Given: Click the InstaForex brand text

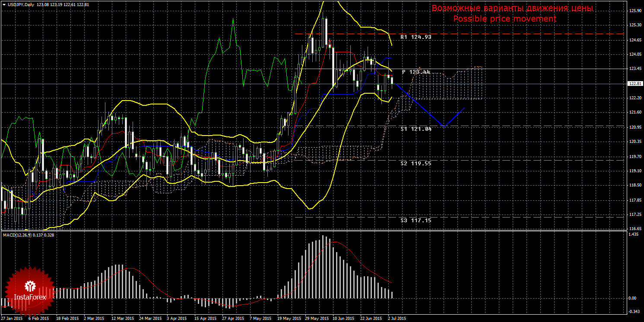Looking at the screenshot, I should coord(30,297).
